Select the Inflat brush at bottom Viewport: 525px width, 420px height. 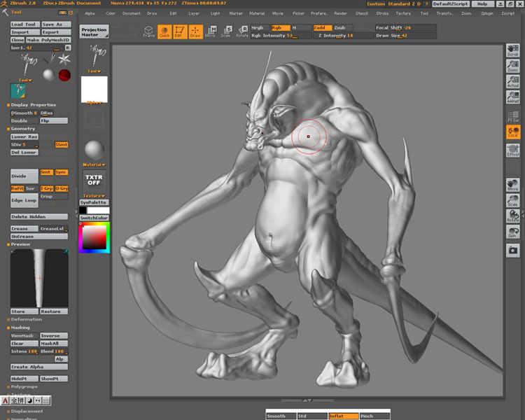coord(343,416)
